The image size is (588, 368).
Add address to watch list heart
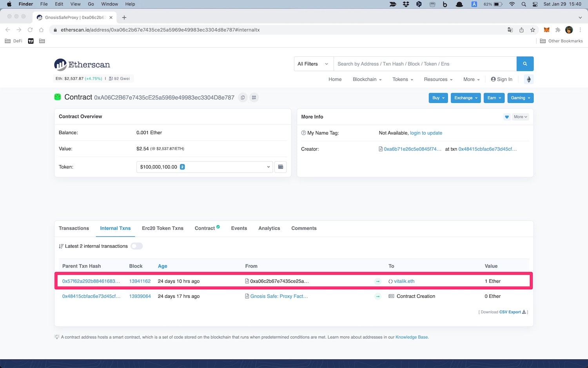tap(507, 117)
